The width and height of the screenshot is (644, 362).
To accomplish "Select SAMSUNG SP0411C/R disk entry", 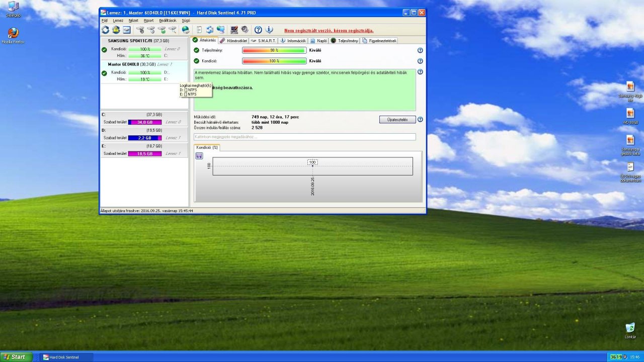I will click(144, 49).
